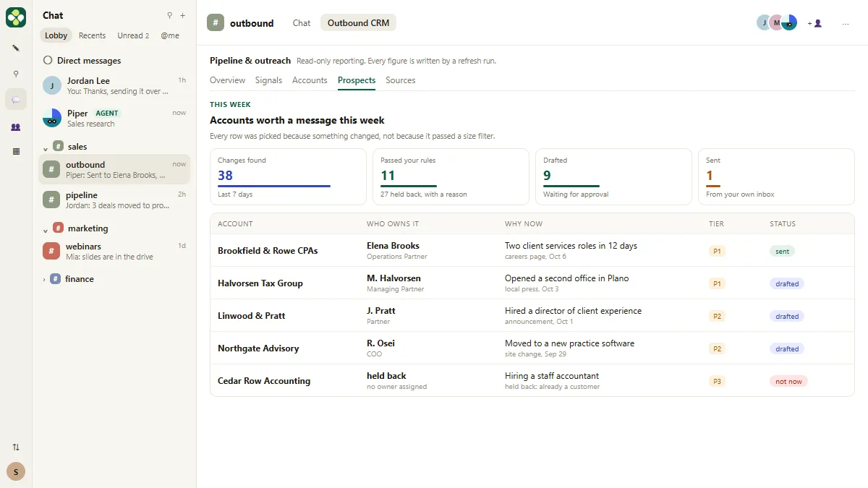Toggle the Direct messages circle
Screen dimensions: 868x488
click(x=48, y=61)
